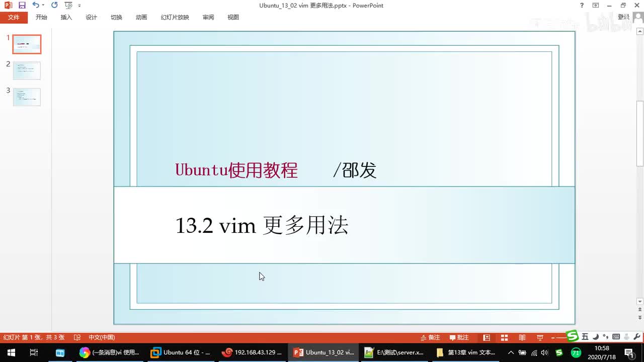644x362 pixels.
Task: Open the 幻灯片放映 ribbon tab
Action: (x=175, y=17)
